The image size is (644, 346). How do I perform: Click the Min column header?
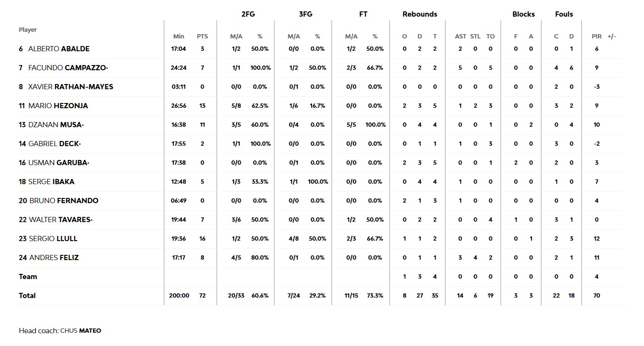(x=179, y=37)
